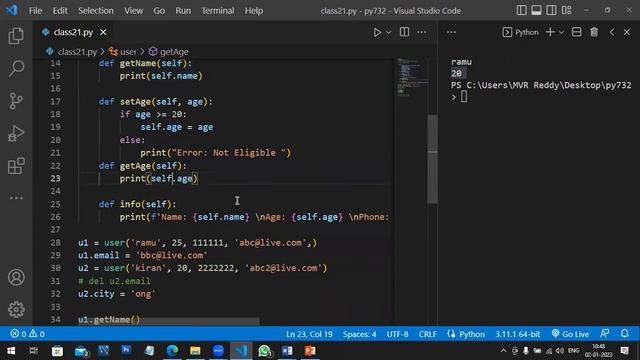The width and height of the screenshot is (640, 360).
Task: Open the Selection menu
Action: point(96,11)
